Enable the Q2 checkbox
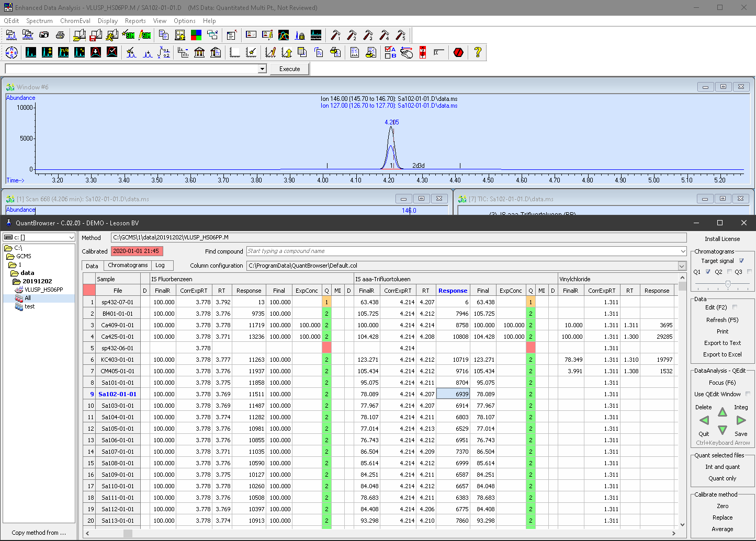The image size is (756, 541). tap(730, 272)
